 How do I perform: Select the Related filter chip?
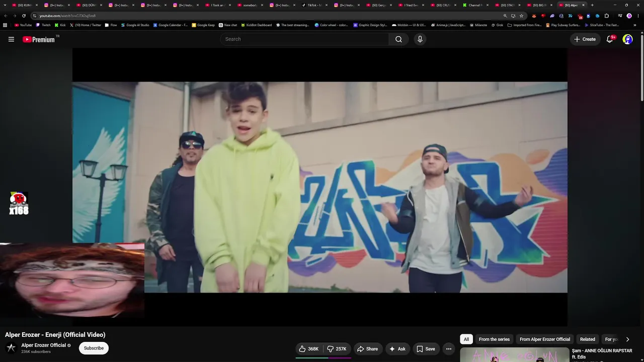coord(588,339)
